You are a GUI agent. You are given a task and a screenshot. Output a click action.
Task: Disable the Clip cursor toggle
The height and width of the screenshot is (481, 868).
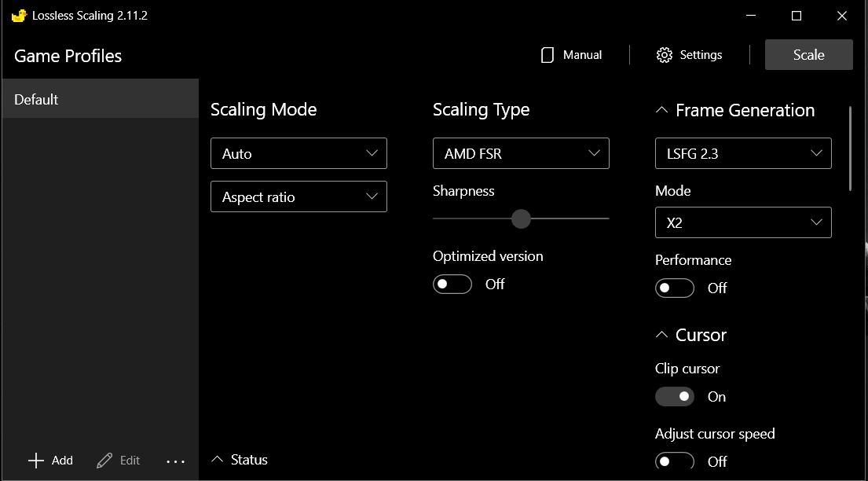tap(675, 397)
